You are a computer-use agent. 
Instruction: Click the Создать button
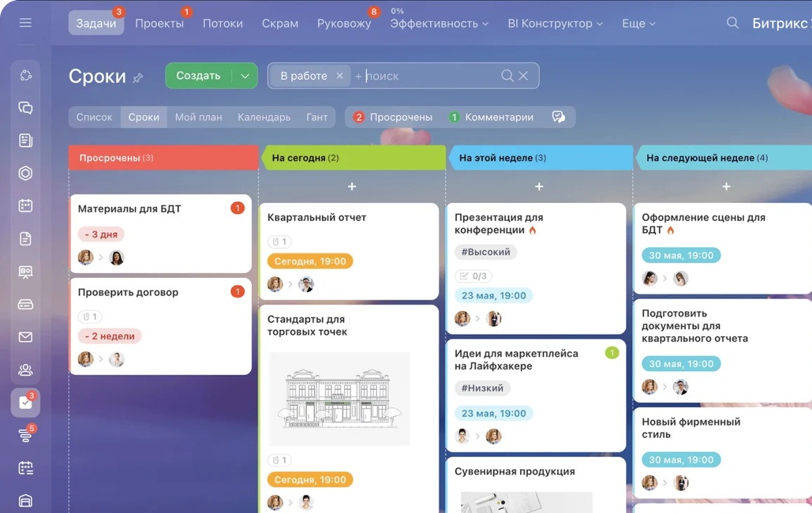[198, 76]
